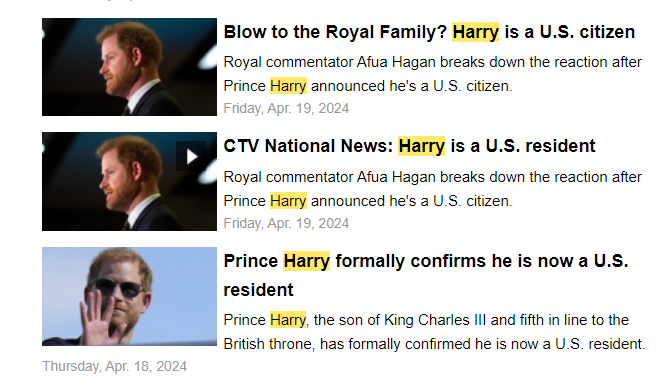Open thumbnail of Harry waving in sunglasses
This screenshot has height=384, width=669.
129,296
